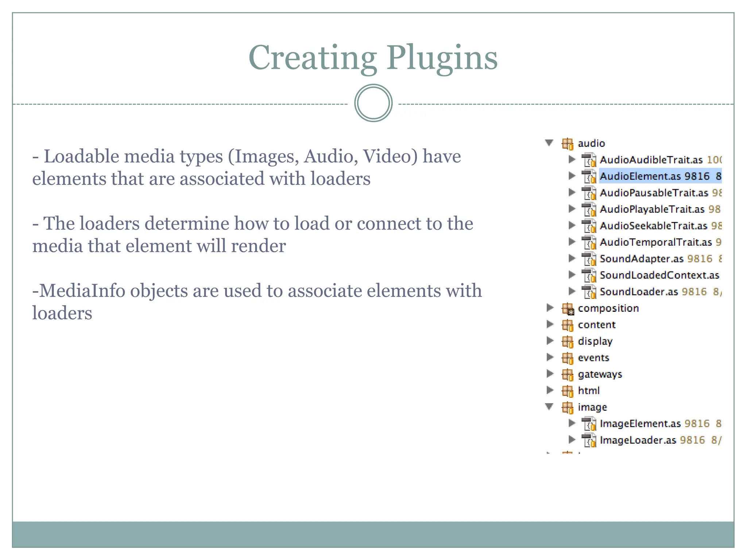Select the content package label
The height and width of the screenshot is (560, 747).
(597, 325)
